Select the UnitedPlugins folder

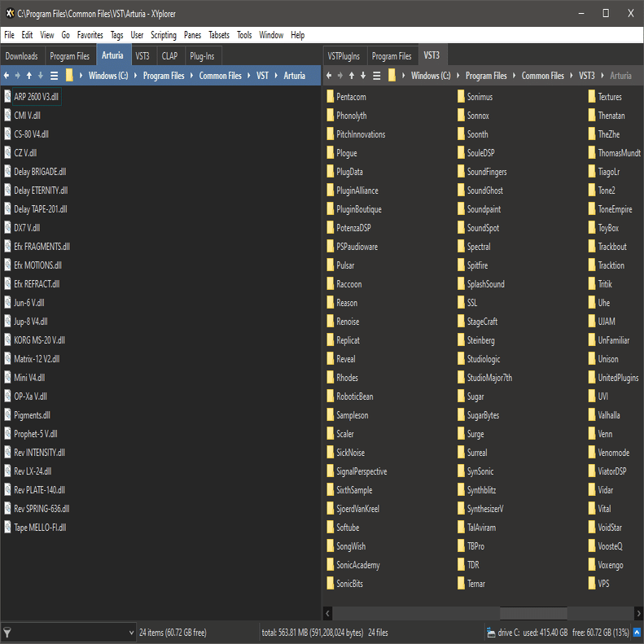tap(618, 378)
